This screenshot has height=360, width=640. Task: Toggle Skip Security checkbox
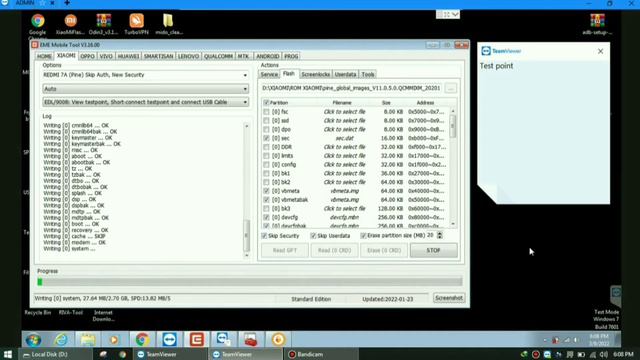pyautogui.click(x=264, y=236)
